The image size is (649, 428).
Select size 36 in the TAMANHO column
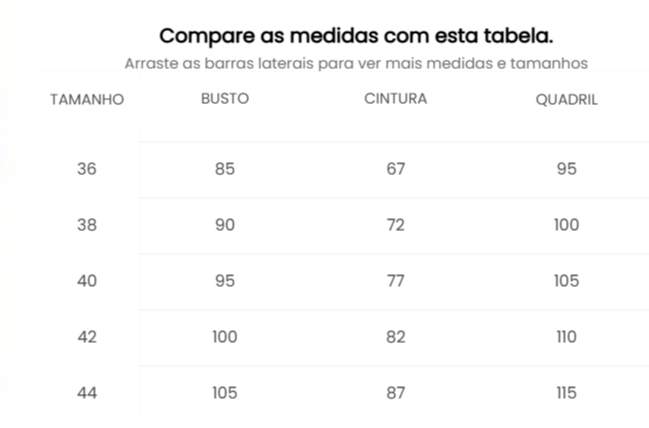[87, 169]
